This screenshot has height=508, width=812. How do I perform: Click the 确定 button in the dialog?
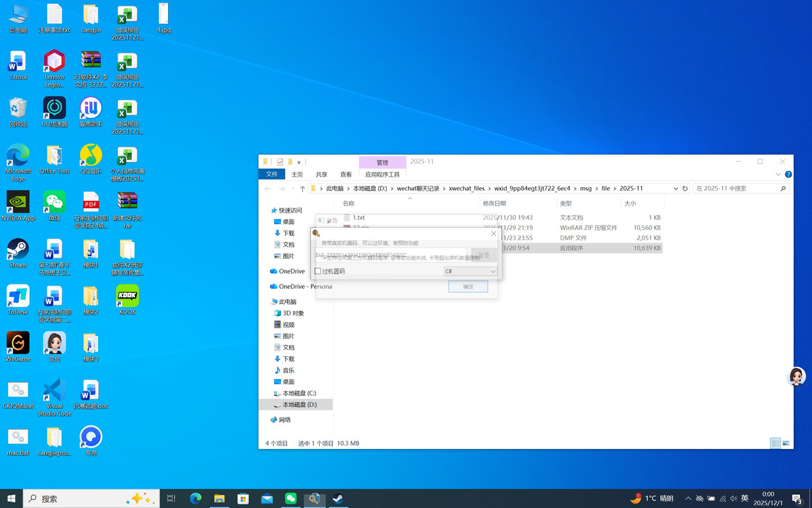[x=468, y=286]
